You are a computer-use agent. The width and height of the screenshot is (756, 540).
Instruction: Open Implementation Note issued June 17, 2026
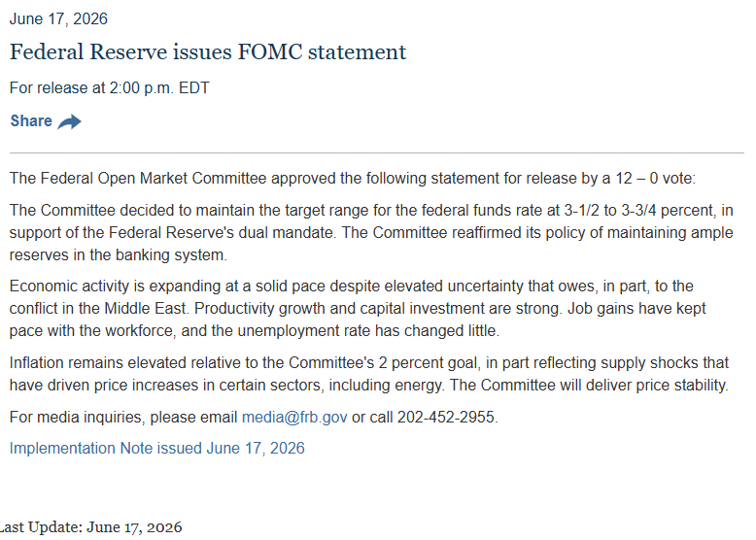[157, 448]
